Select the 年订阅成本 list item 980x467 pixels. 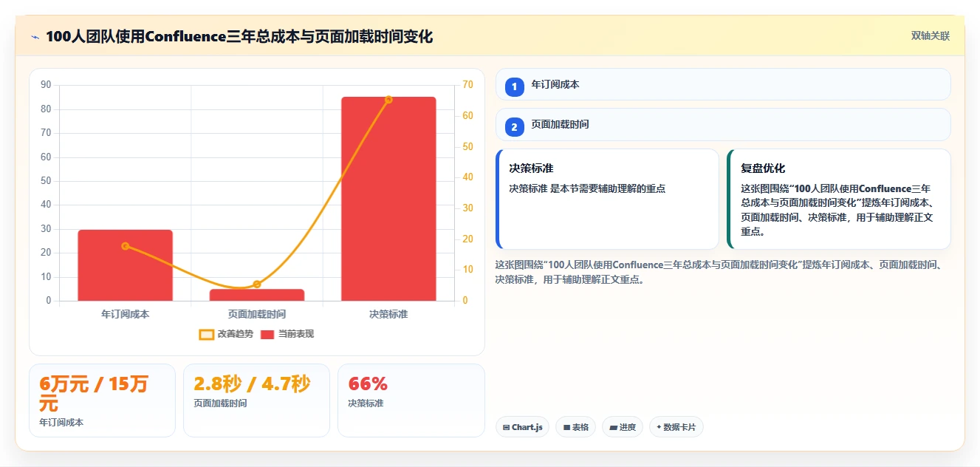(x=723, y=84)
